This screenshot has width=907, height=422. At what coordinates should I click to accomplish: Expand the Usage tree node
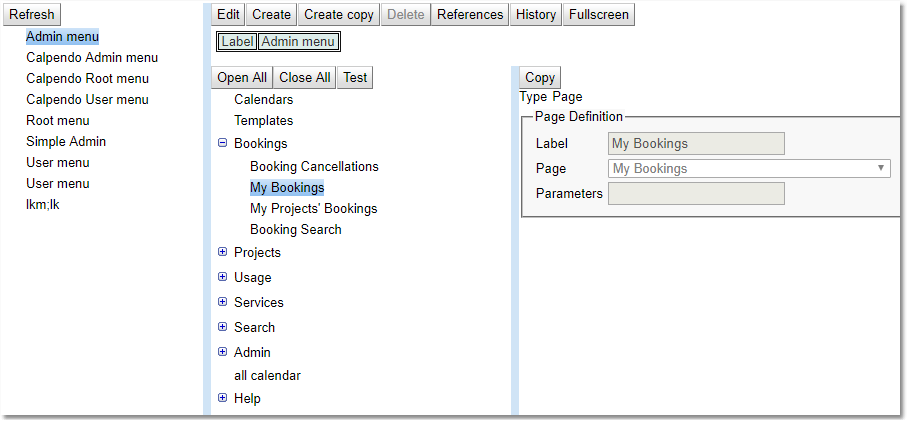pyautogui.click(x=222, y=277)
